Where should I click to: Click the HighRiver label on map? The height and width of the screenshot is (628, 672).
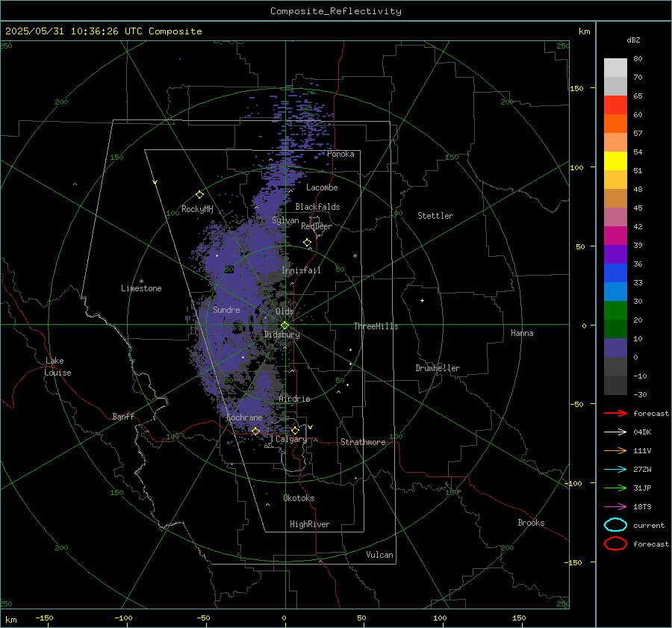(x=310, y=524)
